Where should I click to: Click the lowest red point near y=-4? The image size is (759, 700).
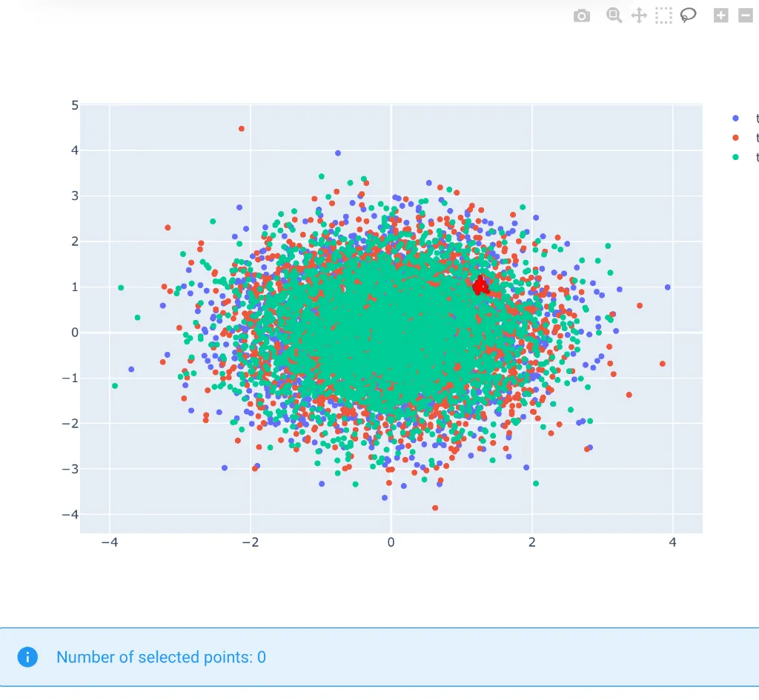coord(435,508)
